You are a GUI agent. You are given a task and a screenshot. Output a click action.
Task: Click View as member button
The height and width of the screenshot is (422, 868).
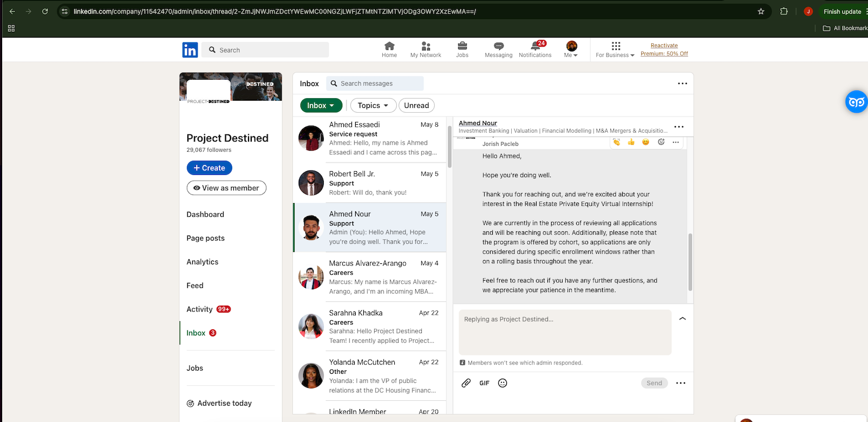point(226,188)
